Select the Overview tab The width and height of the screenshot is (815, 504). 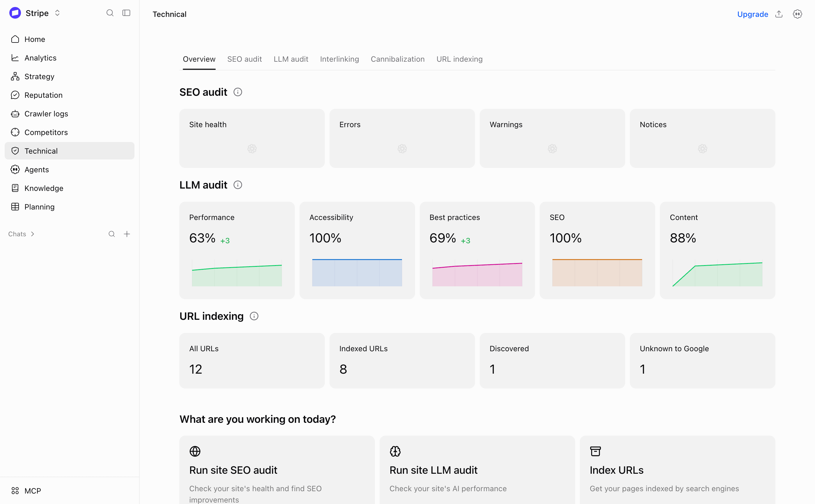coord(199,59)
